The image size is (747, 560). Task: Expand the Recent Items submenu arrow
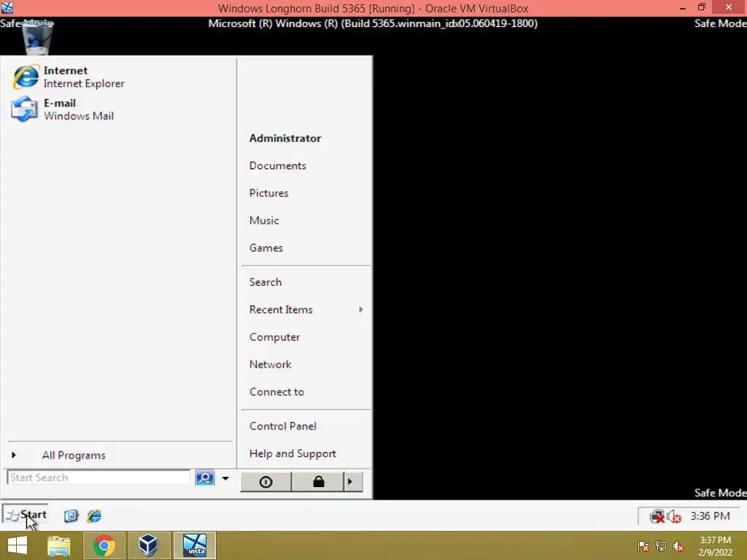(x=361, y=309)
